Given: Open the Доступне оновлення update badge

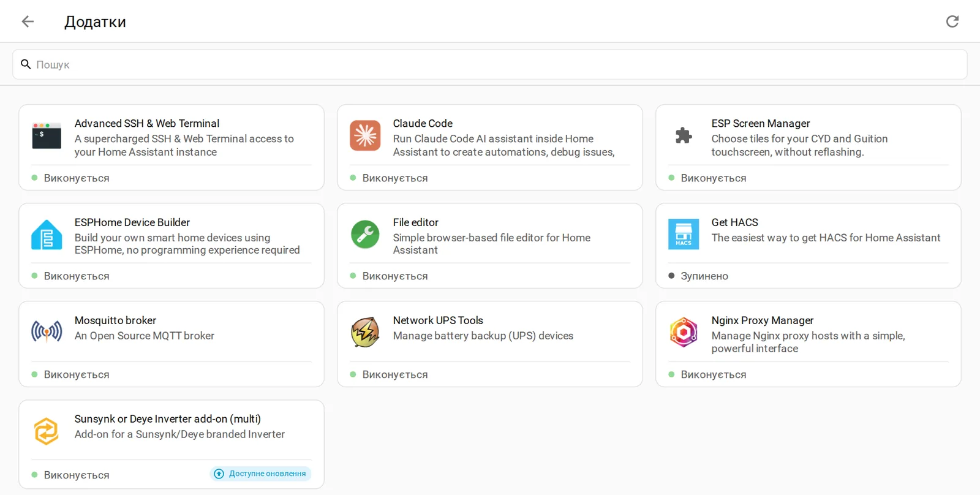Looking at the screenshot, I should point(260,474).
